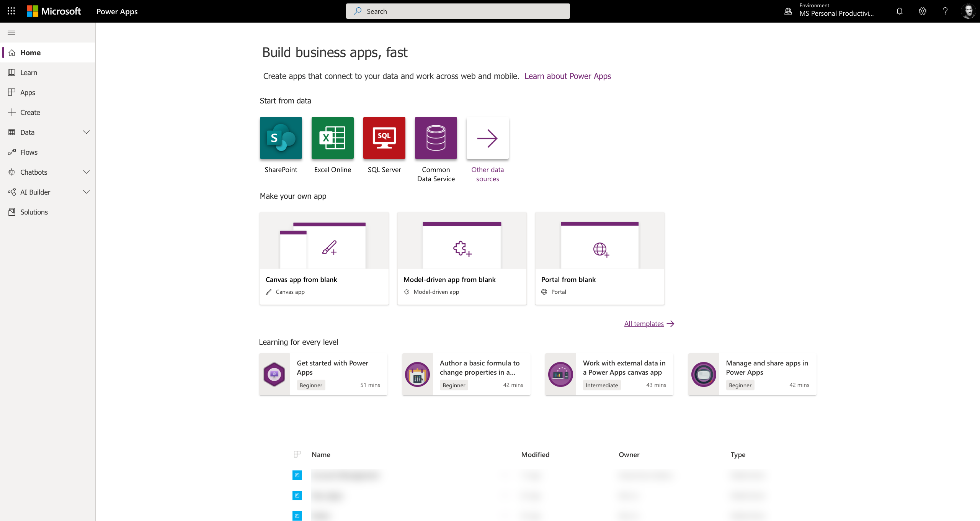Switch to the Flows section
The height and width of the screenshot is (521, 980).
(x=29, y=152)
